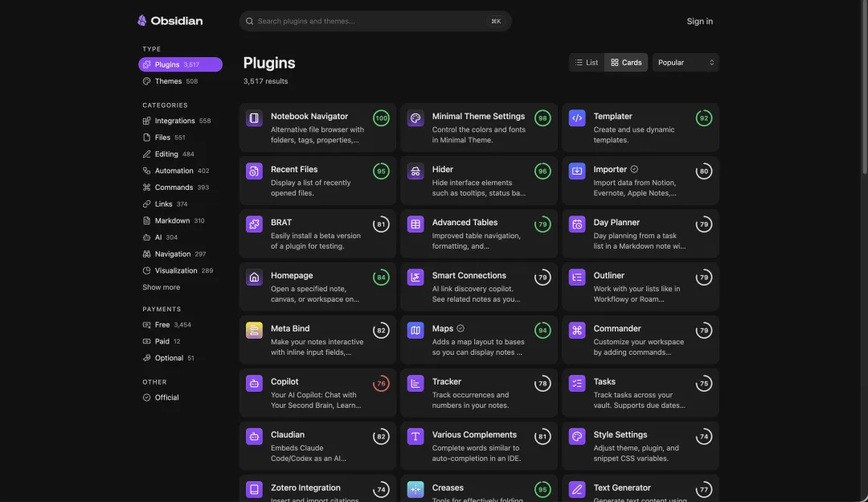Expand categories with Show more

(x=161, y=287)
